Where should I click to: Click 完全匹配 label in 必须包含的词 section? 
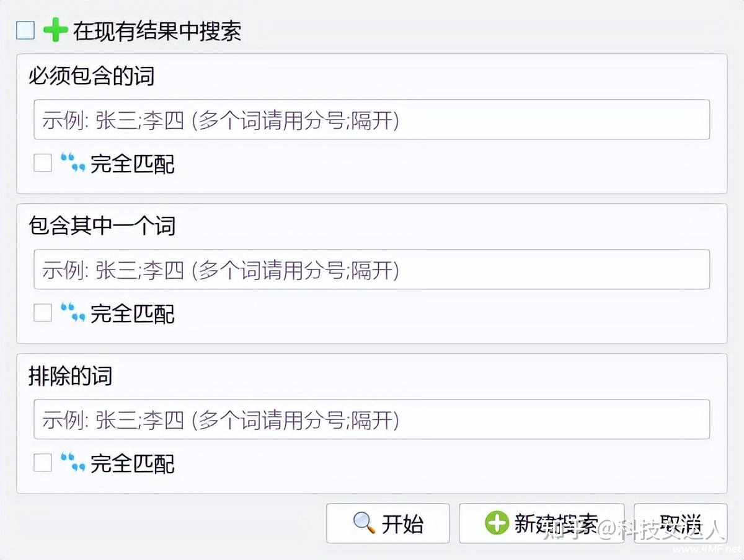tap(133, 164)
